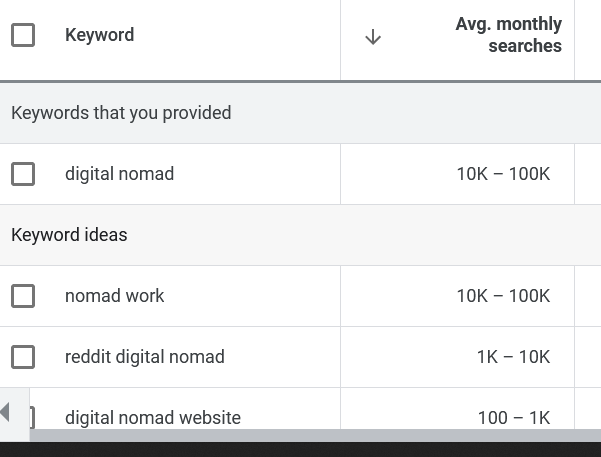Viewport: 601px width, 457px height.
Task: Check the 'digital nomad' keyword checkbox
Action: [x=22, y=174]
